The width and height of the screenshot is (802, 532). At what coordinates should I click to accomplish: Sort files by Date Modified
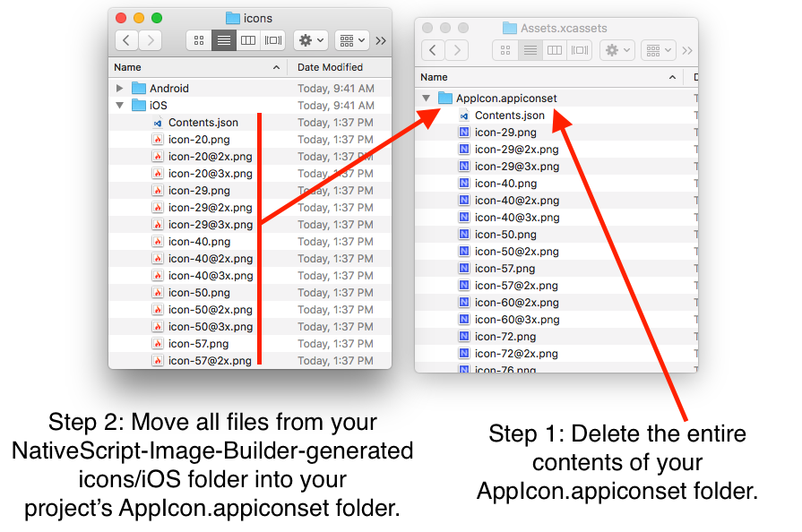point(331,67)
